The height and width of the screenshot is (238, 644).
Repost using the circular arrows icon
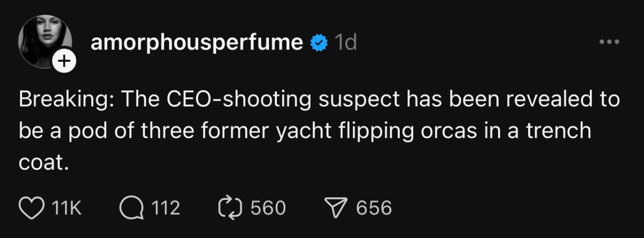point(231,207)
